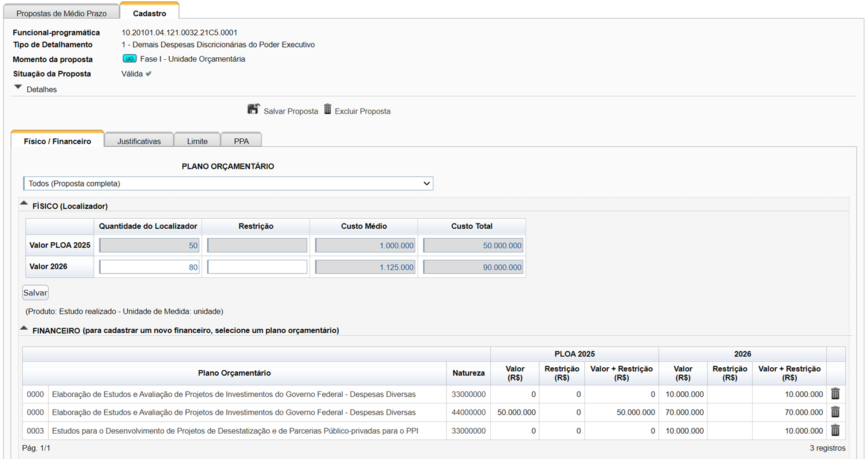The image size is (868, 459).
Task: Delete the 0003 Estudos para Desestatização row
Action: coord(835,430)
